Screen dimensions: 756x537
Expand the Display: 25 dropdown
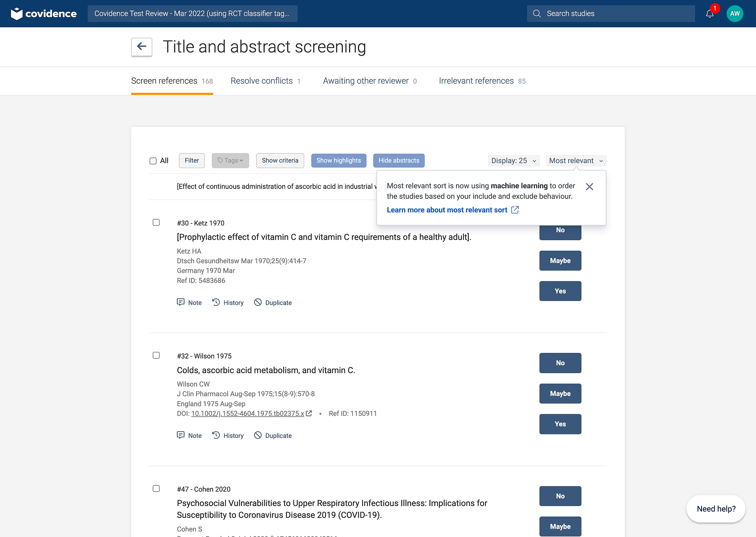514,161
